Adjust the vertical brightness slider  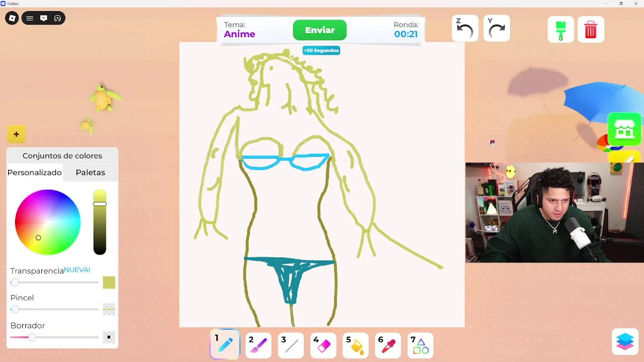click(x=100, y=222)
